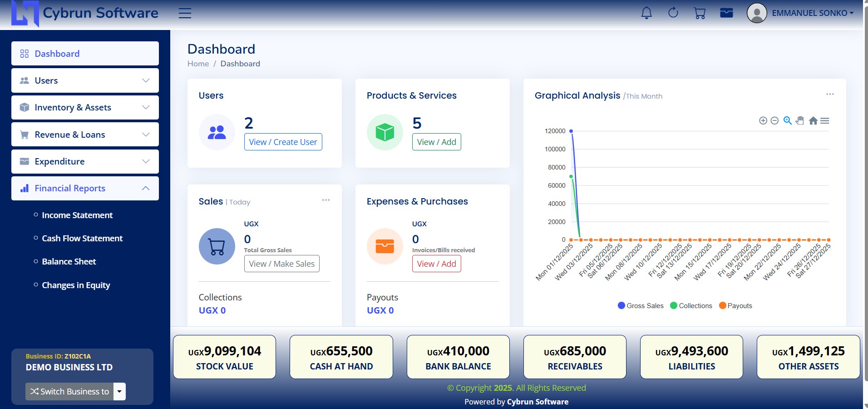Viewport: 868px width, 409px height.
Task: Open notifications via the bell icon
Action: [x=646, y=13]
